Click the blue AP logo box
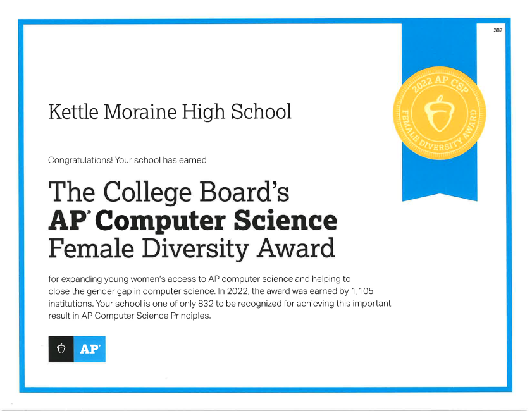532x411 pixels. 90,349
